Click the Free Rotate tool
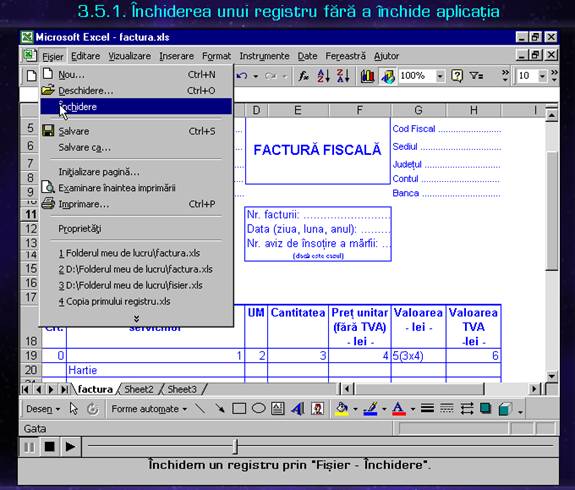575x490 pixels. pos(92,408)
